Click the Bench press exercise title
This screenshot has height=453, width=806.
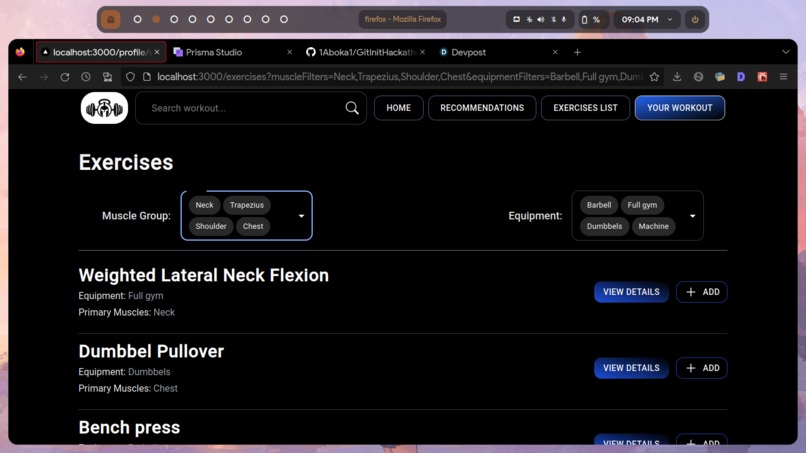(x=129, y=427)
